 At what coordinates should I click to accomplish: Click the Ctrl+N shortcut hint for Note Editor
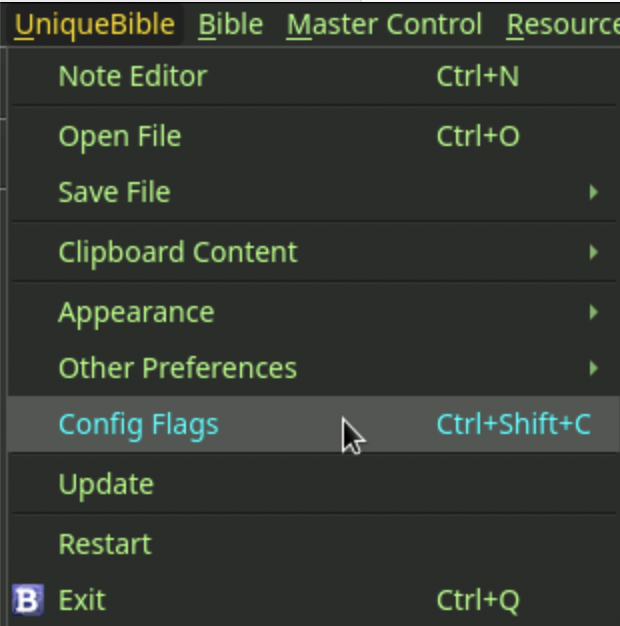pyautogui.click(x=478, y=76)
